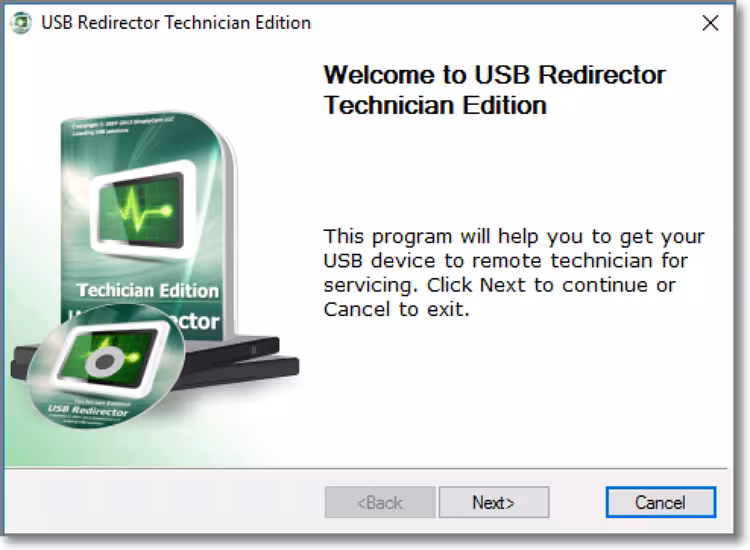Click the window title 'USB Redirector Technician Edition'
This screenshot has height=550, width=750.
[x=176, y=22]
